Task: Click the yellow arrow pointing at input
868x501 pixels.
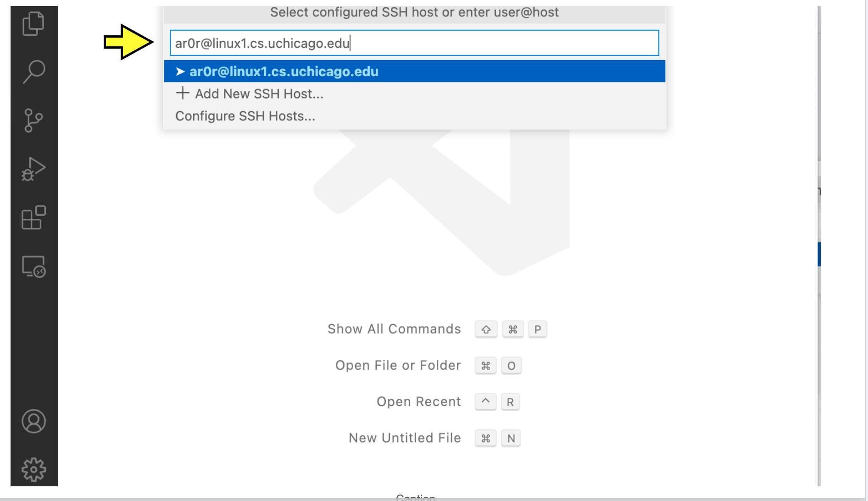Action: (x=128, y=42)
